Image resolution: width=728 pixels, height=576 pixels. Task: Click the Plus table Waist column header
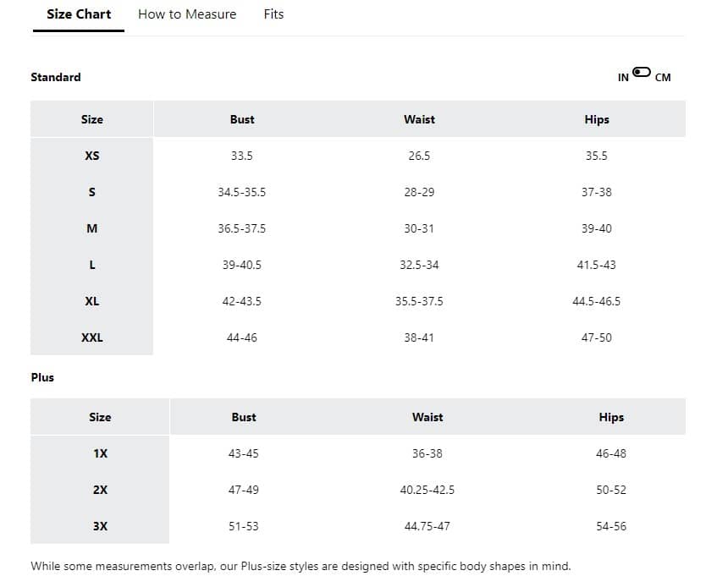point(427,418)
